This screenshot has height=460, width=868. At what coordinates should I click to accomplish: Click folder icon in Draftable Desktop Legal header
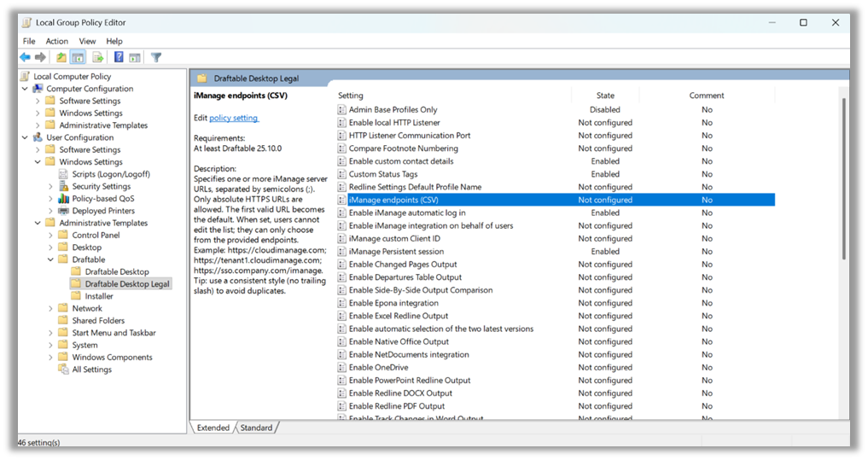(x=202, y=78)
